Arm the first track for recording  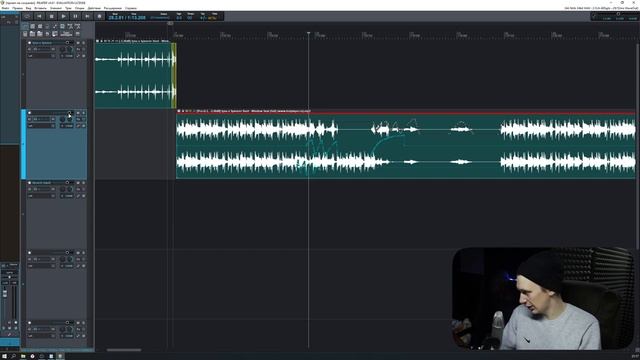tap(29, 43)
